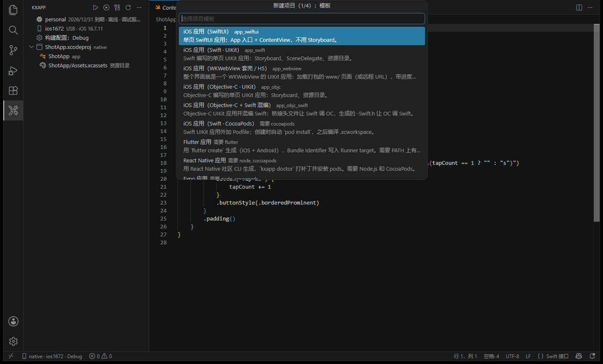Select Flutter 应用 template
This screenshot has width=603, height=364.
302,146
